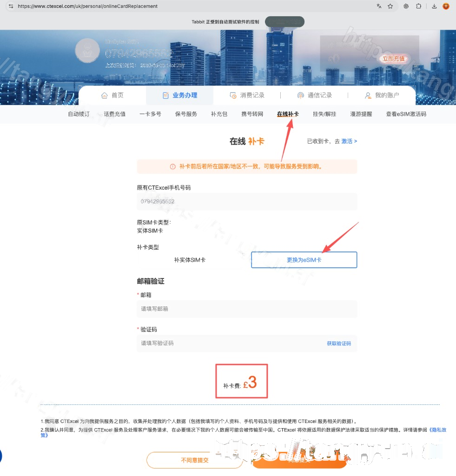The height and width of the screenshot is (476, 456).
Task: Select 挂失/解挂 submenu item
Action: click(324, 114)
